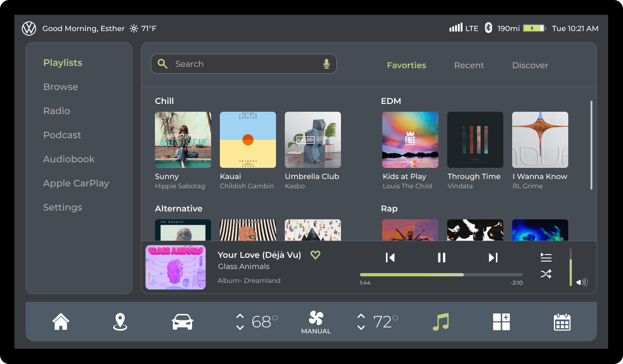Open the play queue list
The width and height of the screenshot is (623, 364).
pos(546,257)
